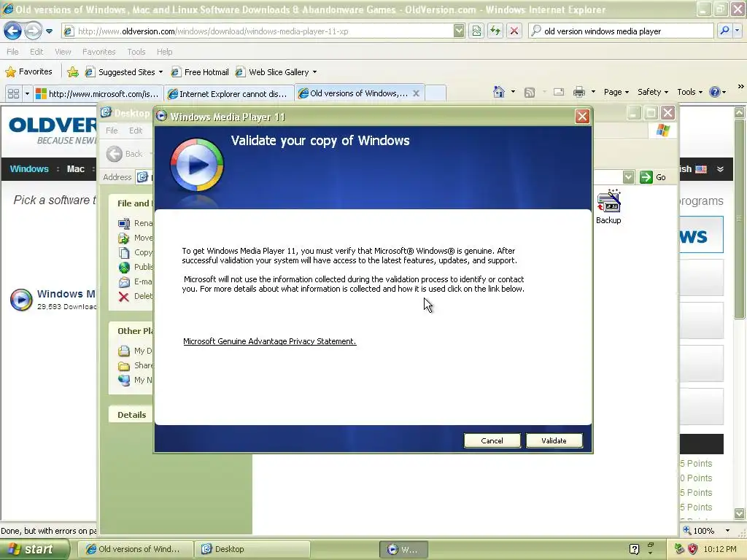Click Go button in Desktop window
Viewport: 747px width, 560px height.
(653, 177)
